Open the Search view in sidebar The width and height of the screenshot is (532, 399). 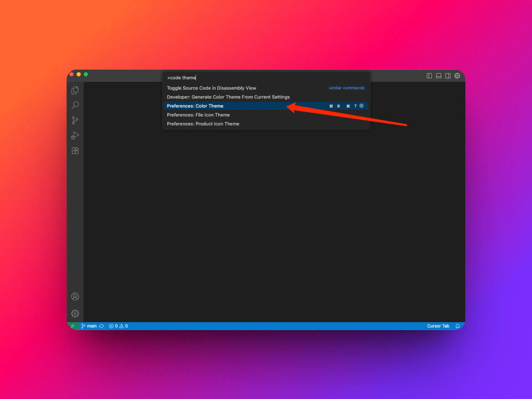pos(75,105)
